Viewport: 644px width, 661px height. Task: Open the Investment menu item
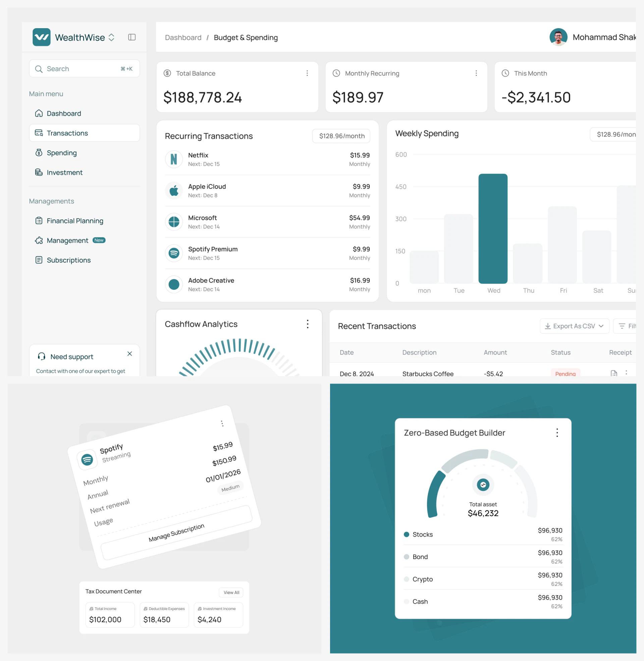[x=84, y=172]
